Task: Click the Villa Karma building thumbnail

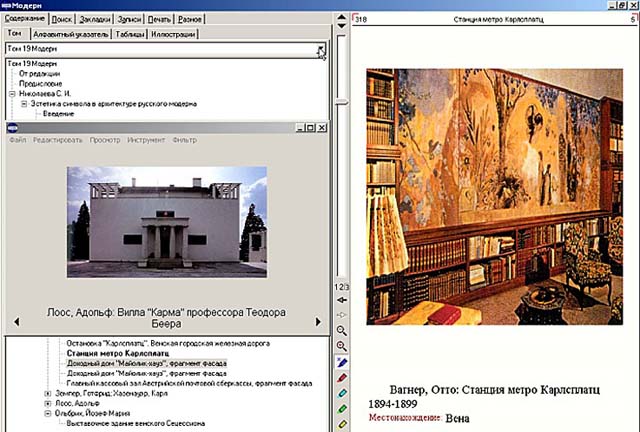Action: 167,221
